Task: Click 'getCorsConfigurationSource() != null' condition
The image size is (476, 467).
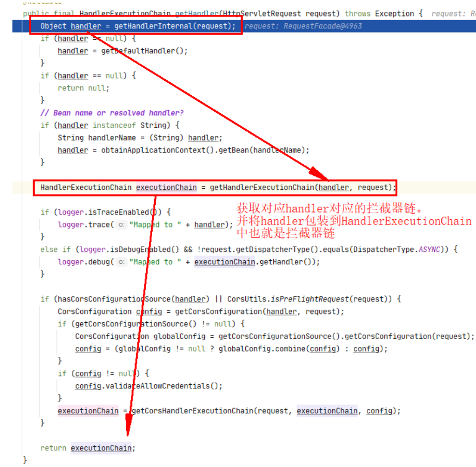Action: coord(153,324)
